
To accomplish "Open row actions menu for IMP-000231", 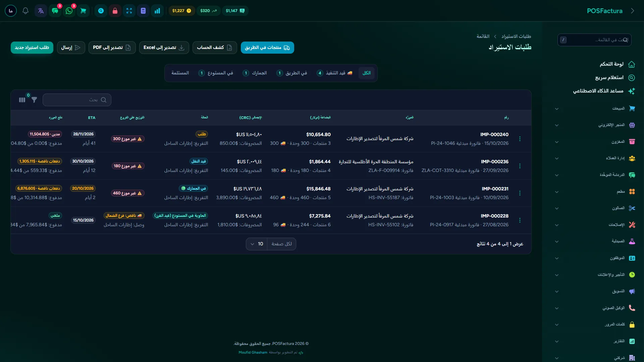I will 520,193.
